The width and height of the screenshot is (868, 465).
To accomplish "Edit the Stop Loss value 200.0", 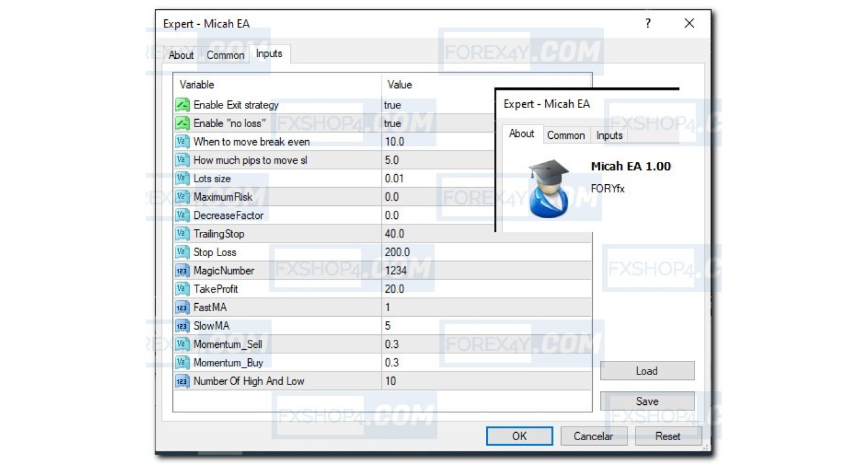I will tap(397, 252).
